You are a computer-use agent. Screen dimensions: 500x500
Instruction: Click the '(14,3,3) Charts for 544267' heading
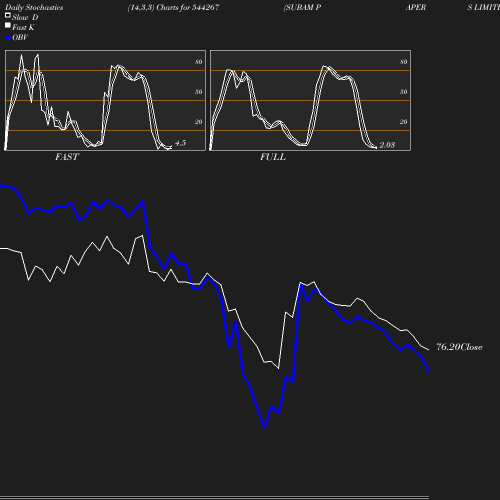point(173,7)
